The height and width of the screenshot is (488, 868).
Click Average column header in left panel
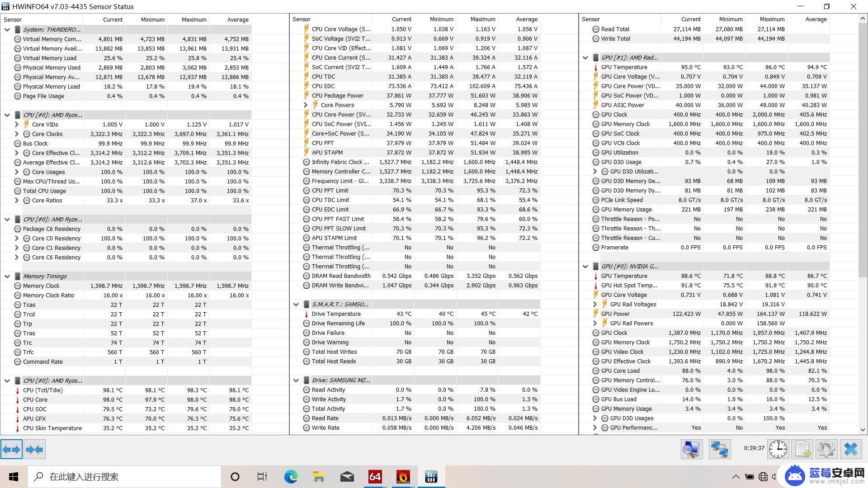(x=230, y=19)
